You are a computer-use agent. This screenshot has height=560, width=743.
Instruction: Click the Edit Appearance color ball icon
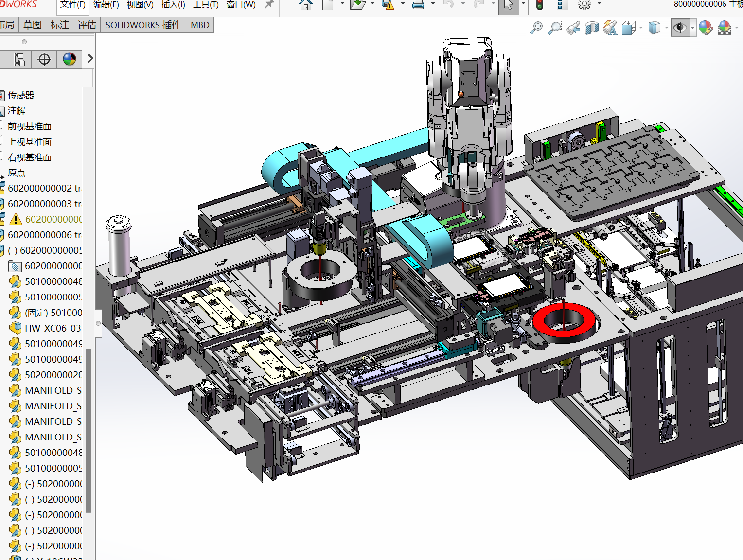(706, 28)
